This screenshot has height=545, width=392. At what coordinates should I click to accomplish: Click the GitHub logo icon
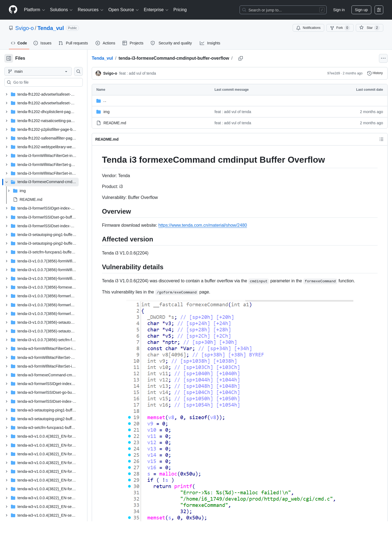13,10
